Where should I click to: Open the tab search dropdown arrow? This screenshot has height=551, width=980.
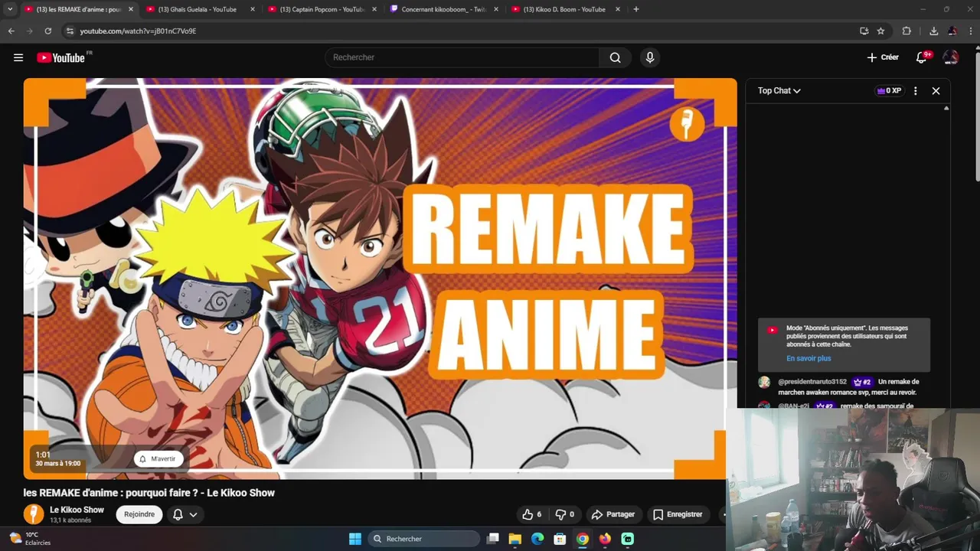pos(10,9)
